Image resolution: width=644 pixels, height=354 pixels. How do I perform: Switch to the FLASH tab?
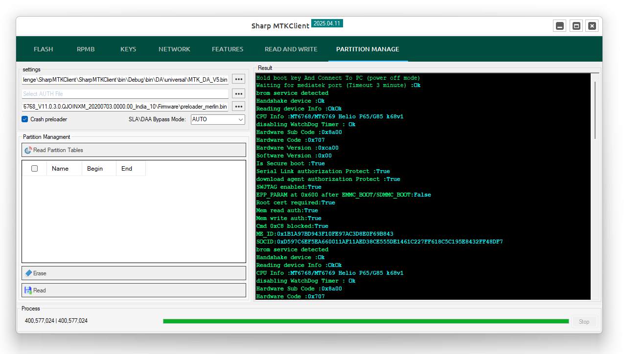tap(43, 49)
